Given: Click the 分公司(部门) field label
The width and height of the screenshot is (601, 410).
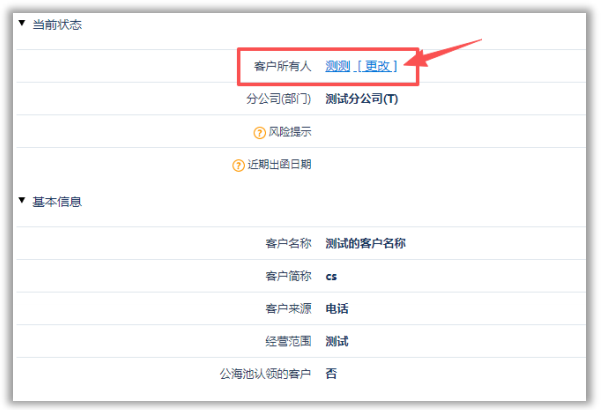Looking at the screenshot, I should tap(278, 99).
